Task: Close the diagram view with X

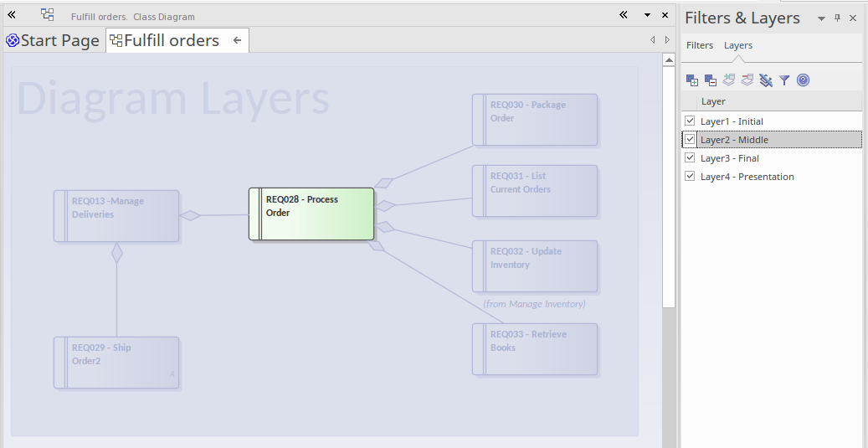Action: pos(665,15)
